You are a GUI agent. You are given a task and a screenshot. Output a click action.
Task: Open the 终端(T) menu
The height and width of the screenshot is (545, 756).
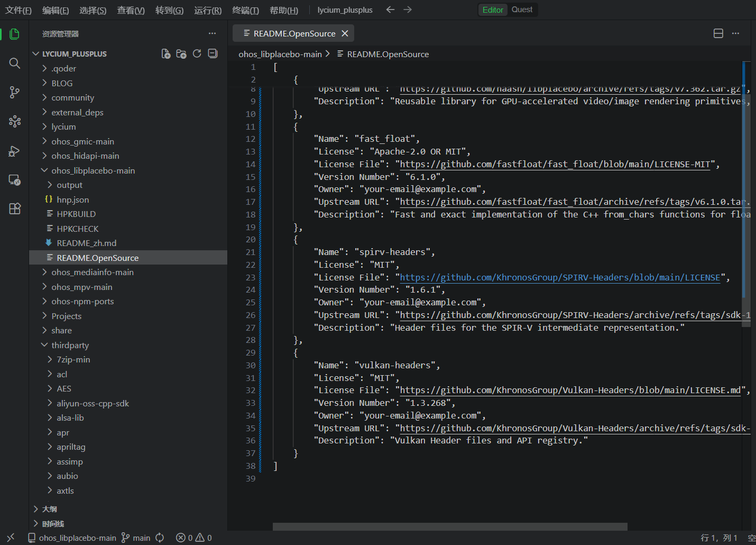[x=245, y=10]
